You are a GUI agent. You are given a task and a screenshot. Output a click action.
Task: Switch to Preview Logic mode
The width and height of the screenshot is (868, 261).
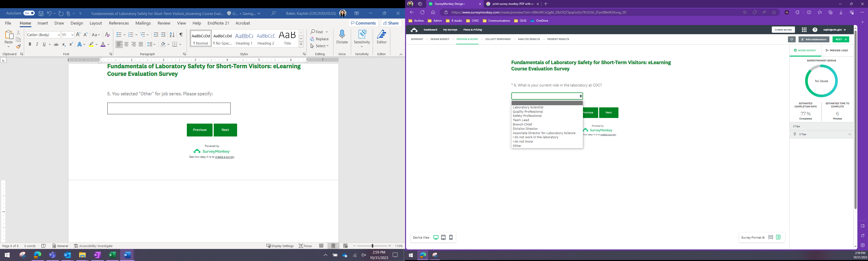click(837, 51)
